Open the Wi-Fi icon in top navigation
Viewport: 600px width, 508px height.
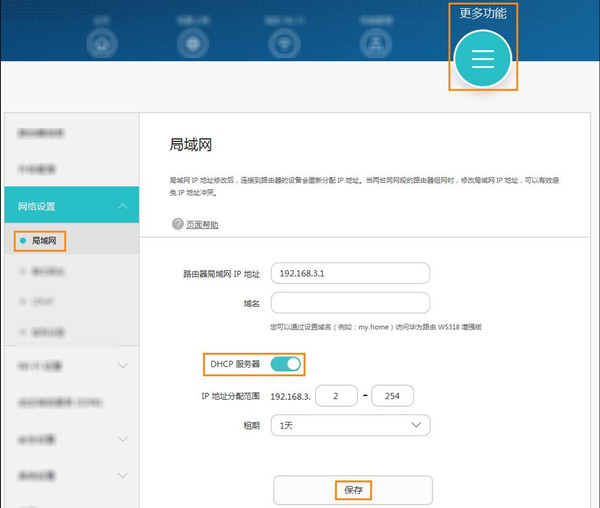point(282,44)
